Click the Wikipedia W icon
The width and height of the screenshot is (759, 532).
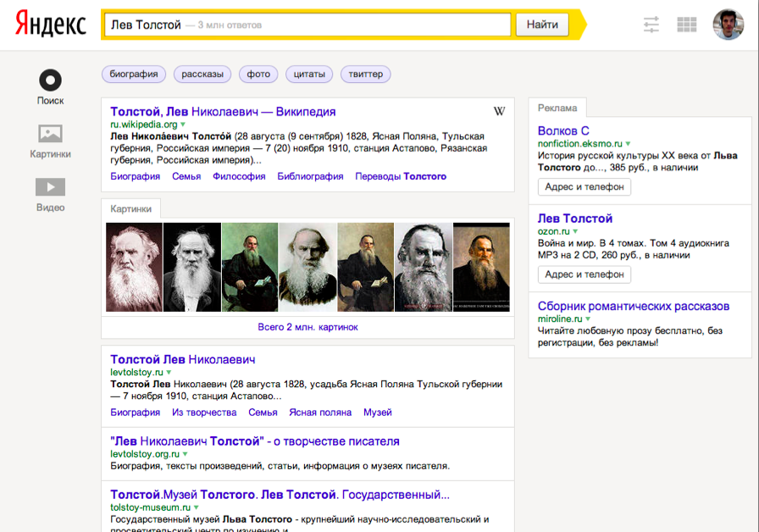[499, 111]
